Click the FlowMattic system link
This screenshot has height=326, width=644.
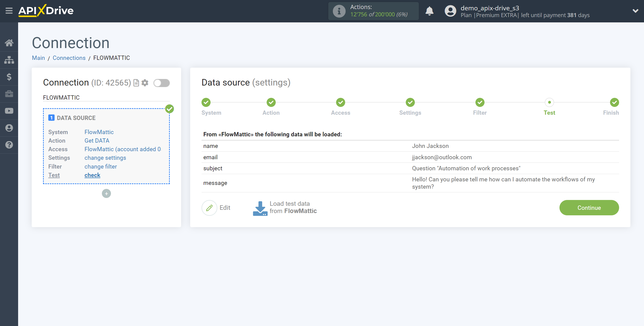99,132
